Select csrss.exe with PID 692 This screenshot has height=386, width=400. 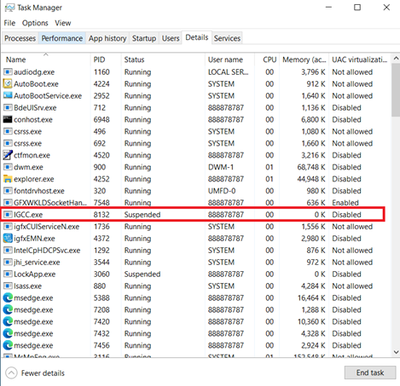coord(196,143)
